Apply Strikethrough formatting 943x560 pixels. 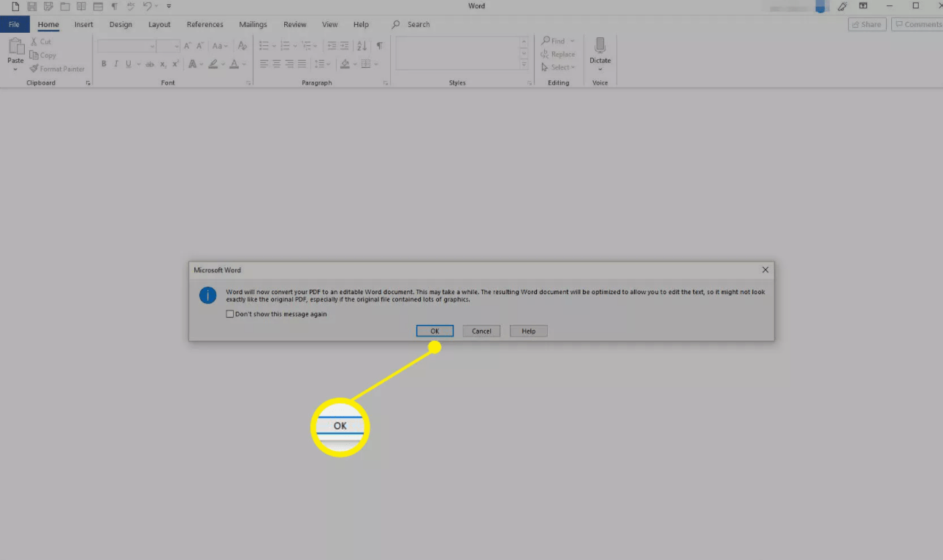tap(150, 64)
